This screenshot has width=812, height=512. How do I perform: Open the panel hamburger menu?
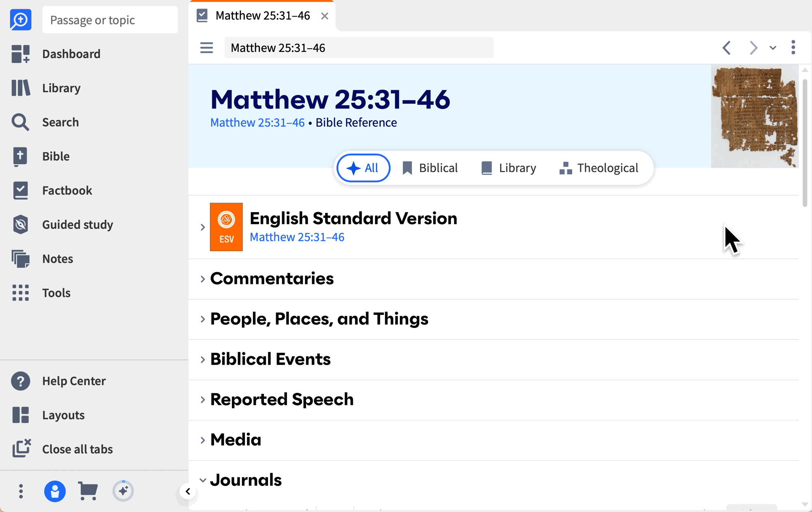(x=206, y=48)
